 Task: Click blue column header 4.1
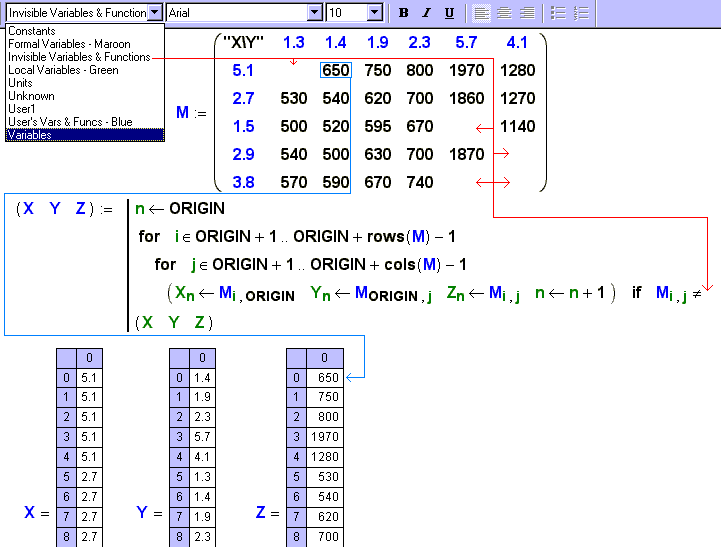pyautogui.click(x=517, y=43)
